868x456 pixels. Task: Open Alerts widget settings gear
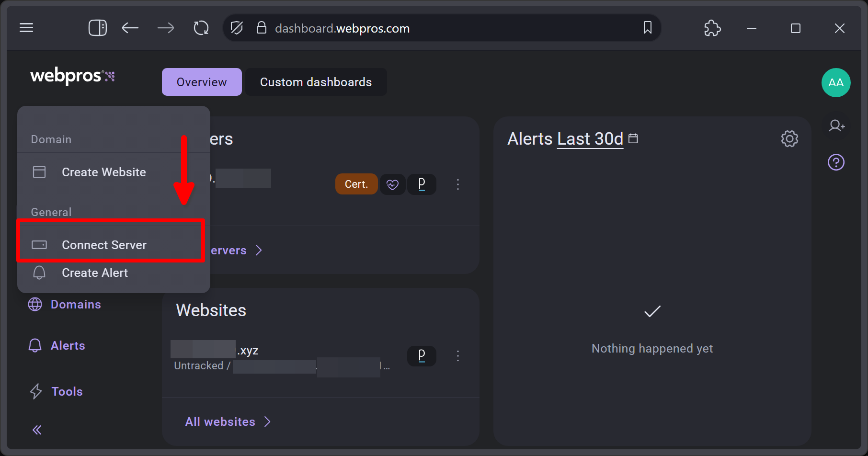[x=789, y=139]
